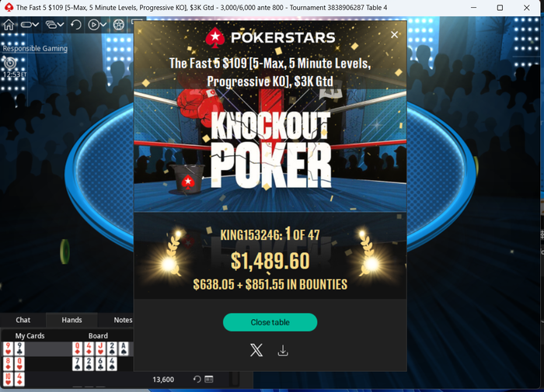
Task: Open the hand replayer play dropdown
Action: point(97,25)
